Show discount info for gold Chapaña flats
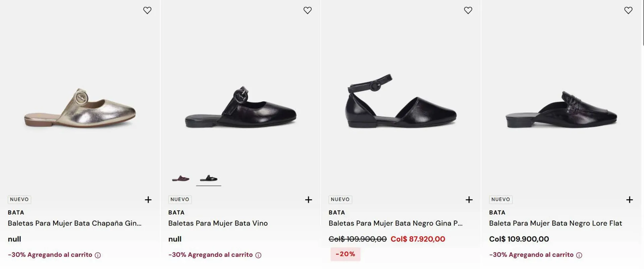The height and width of the screenshot is (269, 644). coord(98,255)
